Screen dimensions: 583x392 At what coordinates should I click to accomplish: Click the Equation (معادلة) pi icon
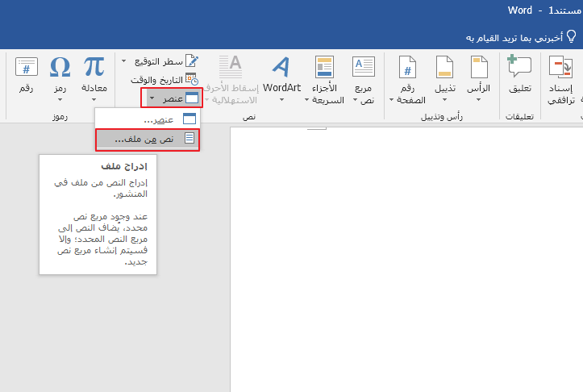tap(94, 68)
